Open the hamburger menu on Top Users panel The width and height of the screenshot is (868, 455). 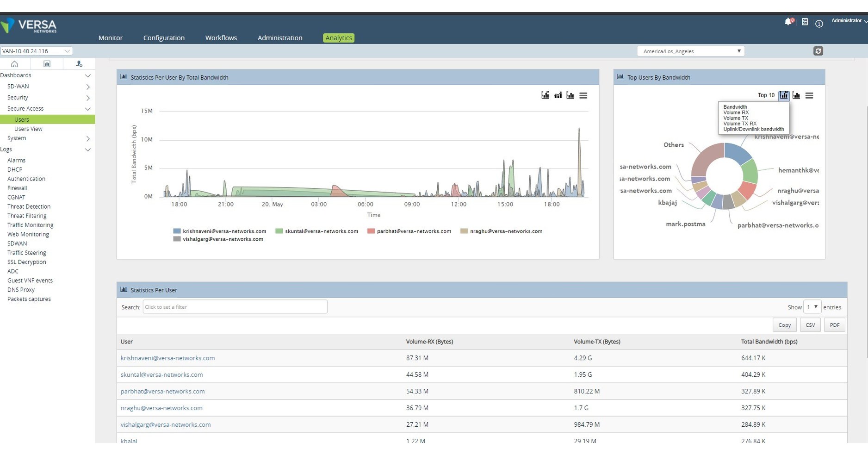[810, 95]
